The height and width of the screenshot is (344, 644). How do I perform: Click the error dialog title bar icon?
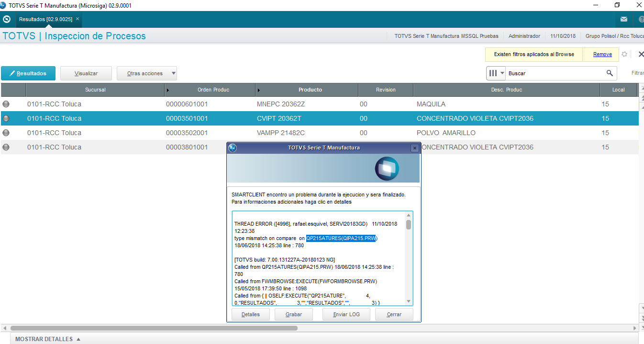(x=233, y=148)
